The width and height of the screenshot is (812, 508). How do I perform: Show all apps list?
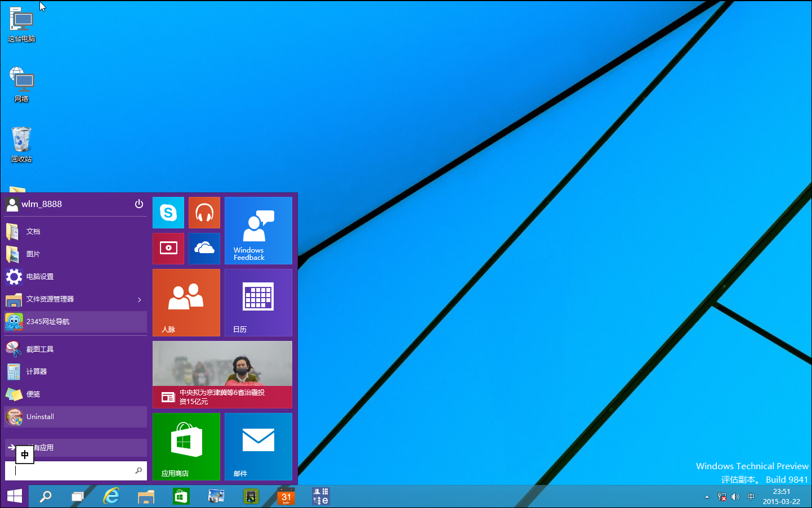click(75, 448)
